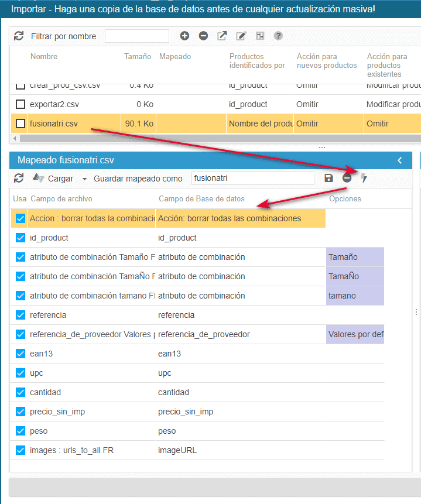The height and width of the screenshot is (504, 421).
Task: Click the lightning bolt icon in mapping toolbar
Action: 364,178
